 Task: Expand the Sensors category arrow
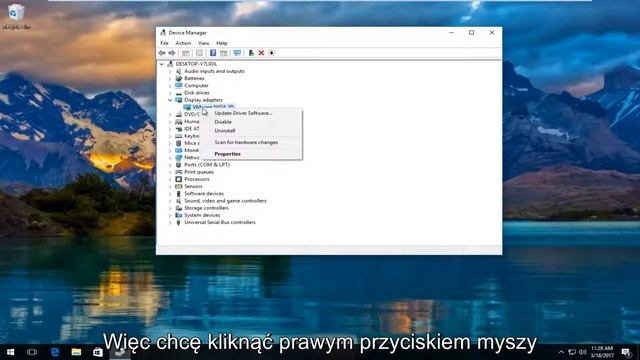(170, 187)
